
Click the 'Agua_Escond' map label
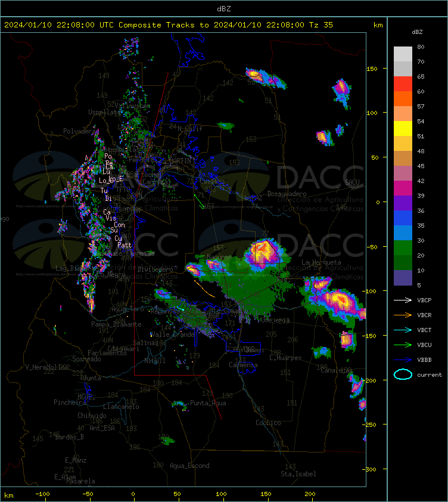click(x=189, y=466)
